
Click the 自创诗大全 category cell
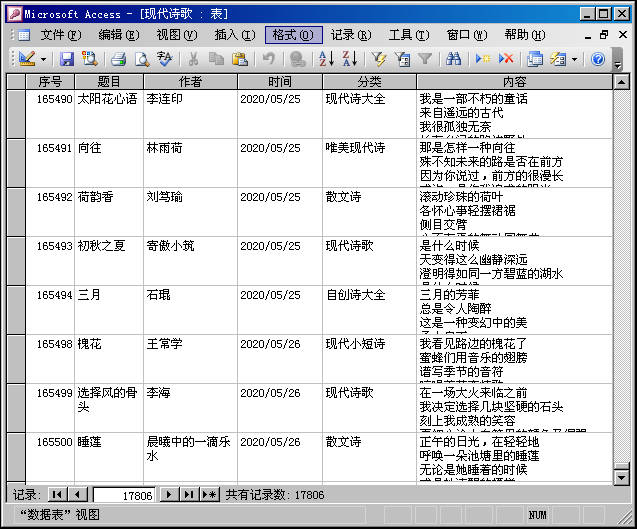(369, 310)
